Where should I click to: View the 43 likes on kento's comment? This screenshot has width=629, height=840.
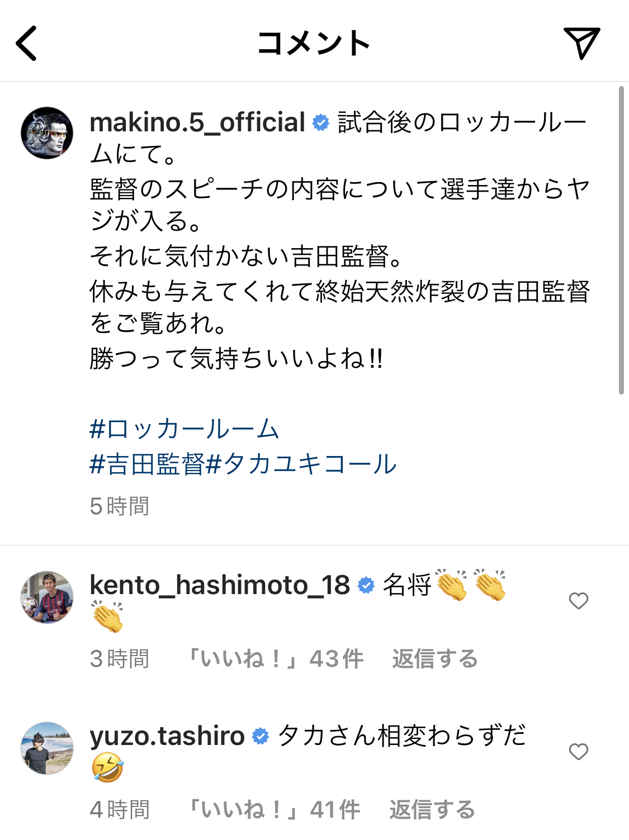pos(275,659)
